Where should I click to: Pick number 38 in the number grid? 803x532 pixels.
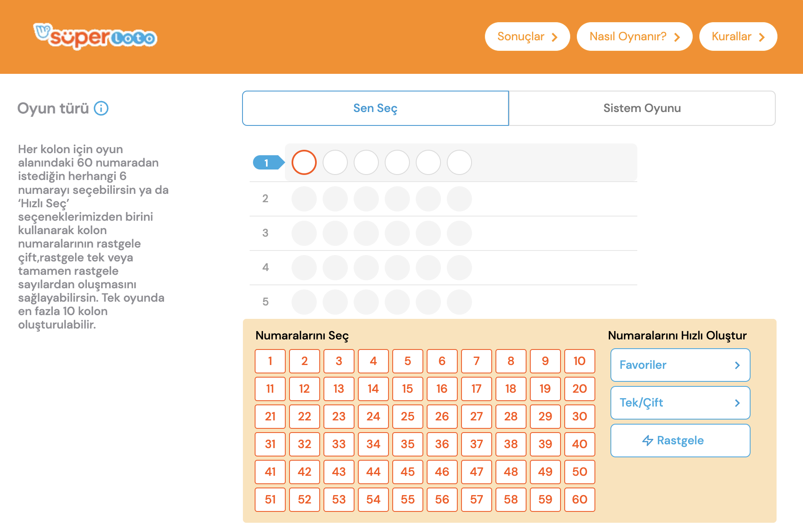coord(511,444)
